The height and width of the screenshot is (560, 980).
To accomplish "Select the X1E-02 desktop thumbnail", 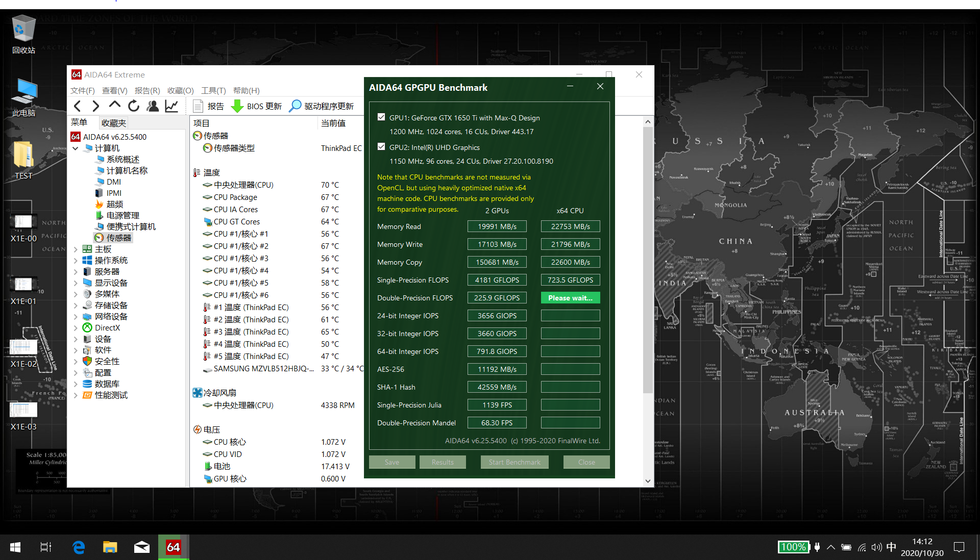I will (x=23, y=353).
